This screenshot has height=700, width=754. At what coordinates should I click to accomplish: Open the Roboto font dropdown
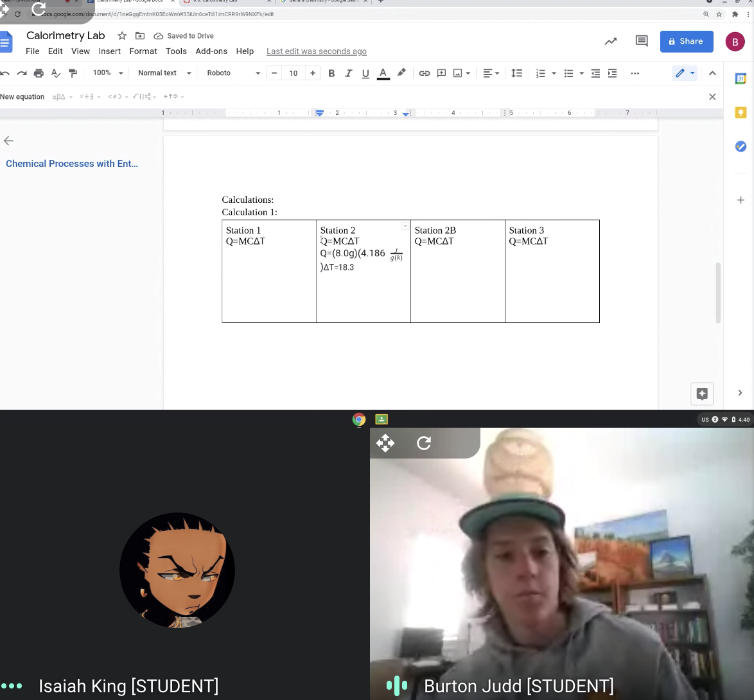click(x=233, y=73)
